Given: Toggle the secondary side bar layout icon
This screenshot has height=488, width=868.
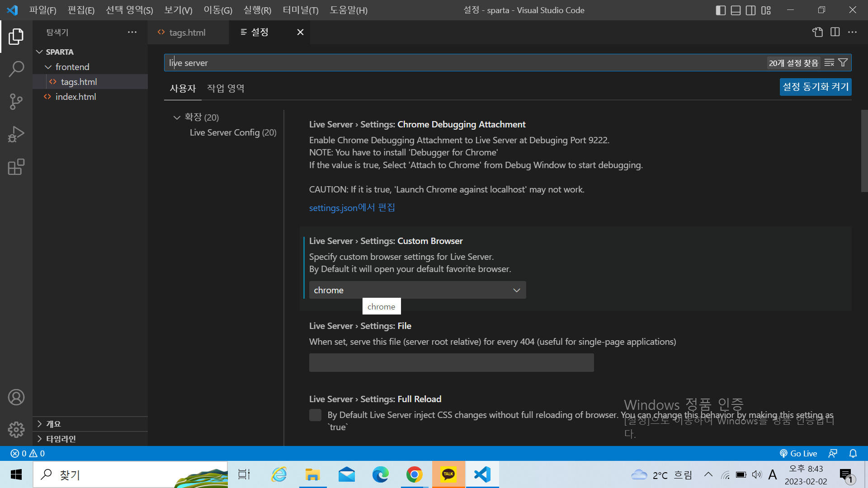Looking at the screenshot, I should point(751,10).
